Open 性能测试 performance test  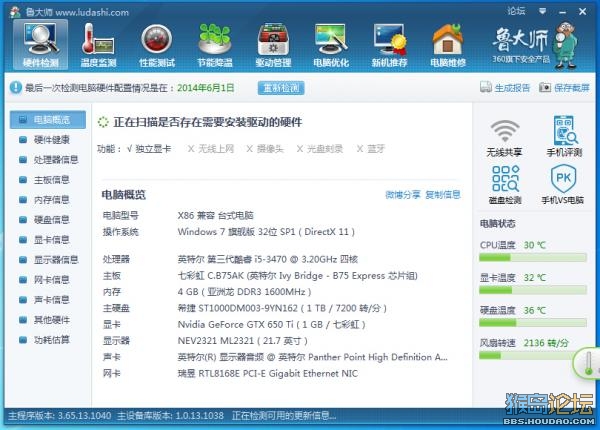click(x=157, y=45)
